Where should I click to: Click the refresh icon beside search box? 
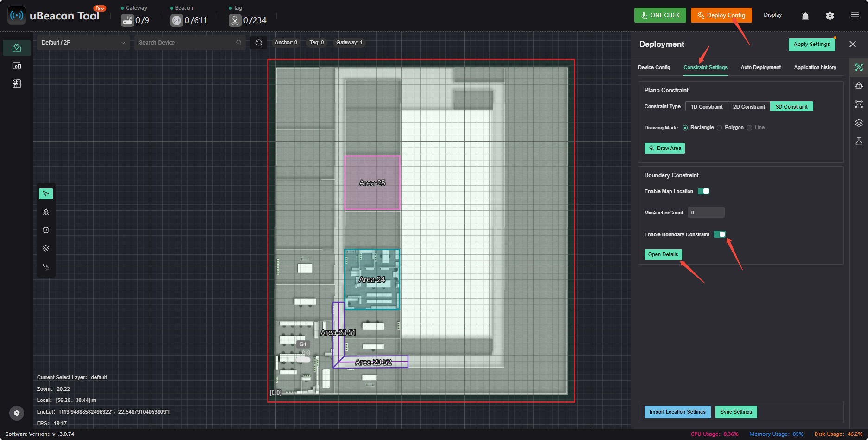pyautogui.click(x=259, y=43)
